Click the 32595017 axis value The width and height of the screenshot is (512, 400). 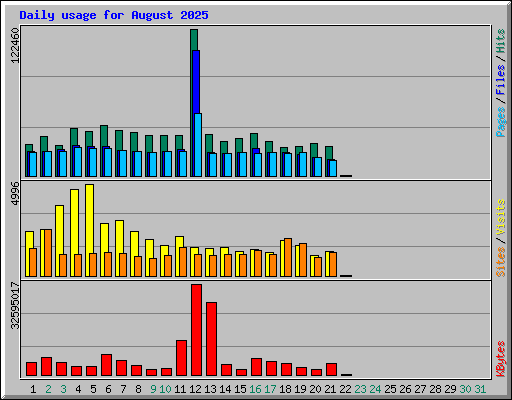tap(15, 305)
